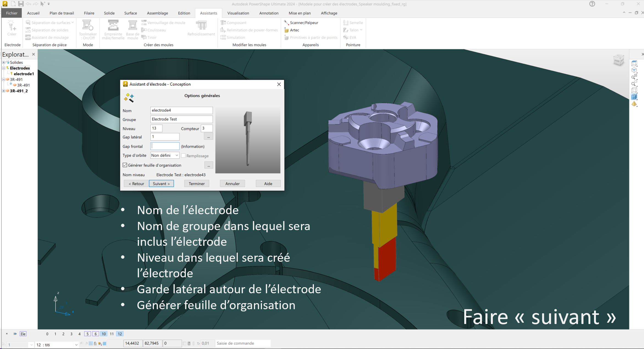The height and width of the screenshot is (349, 644).
Task: Switch to the Surface ribbon tab
Action: [131, 13]
